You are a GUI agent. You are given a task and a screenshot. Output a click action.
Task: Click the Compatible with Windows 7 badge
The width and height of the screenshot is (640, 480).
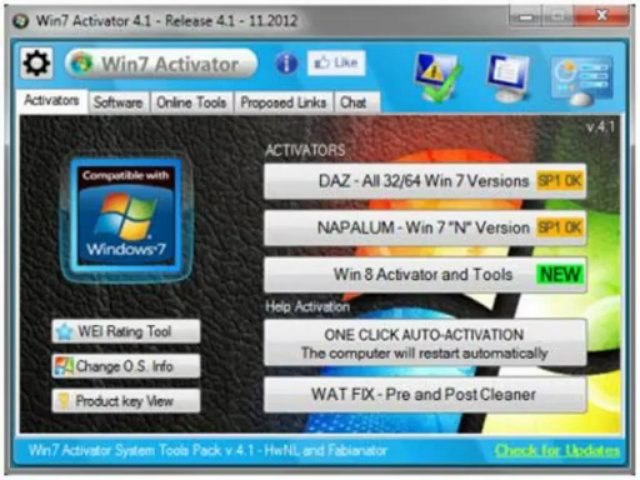coord(126,218)
